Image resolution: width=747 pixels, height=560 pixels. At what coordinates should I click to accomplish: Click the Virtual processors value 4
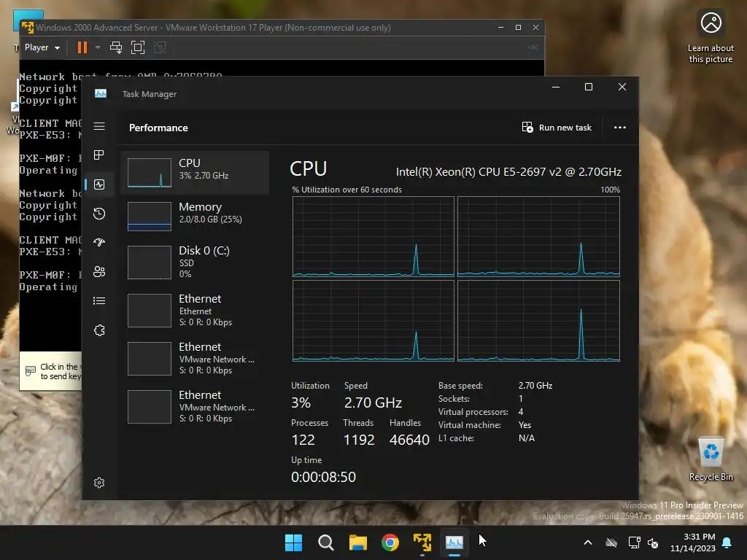(x=521, y=412)
